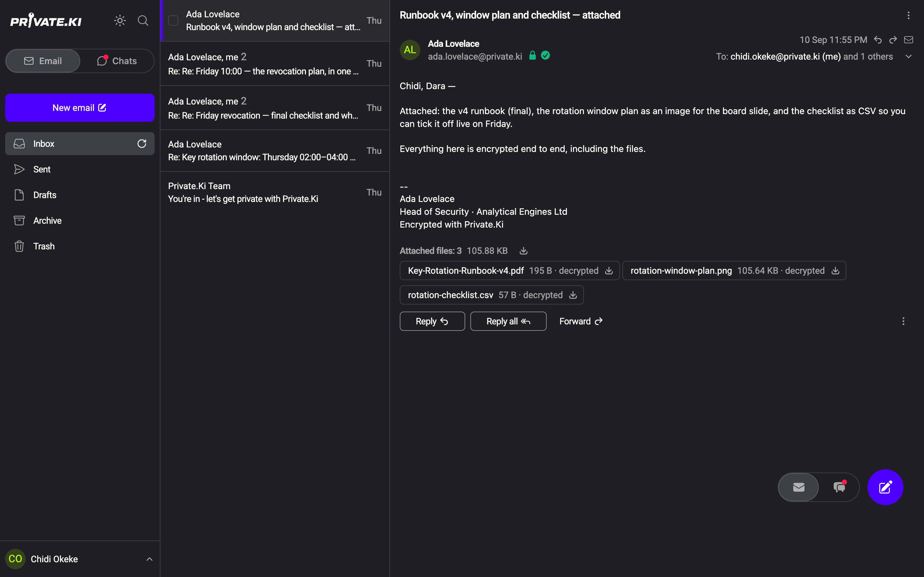Download all attached files icon
Image resolution: width=924 pixels, height=577 pixels.
[524, 251]
